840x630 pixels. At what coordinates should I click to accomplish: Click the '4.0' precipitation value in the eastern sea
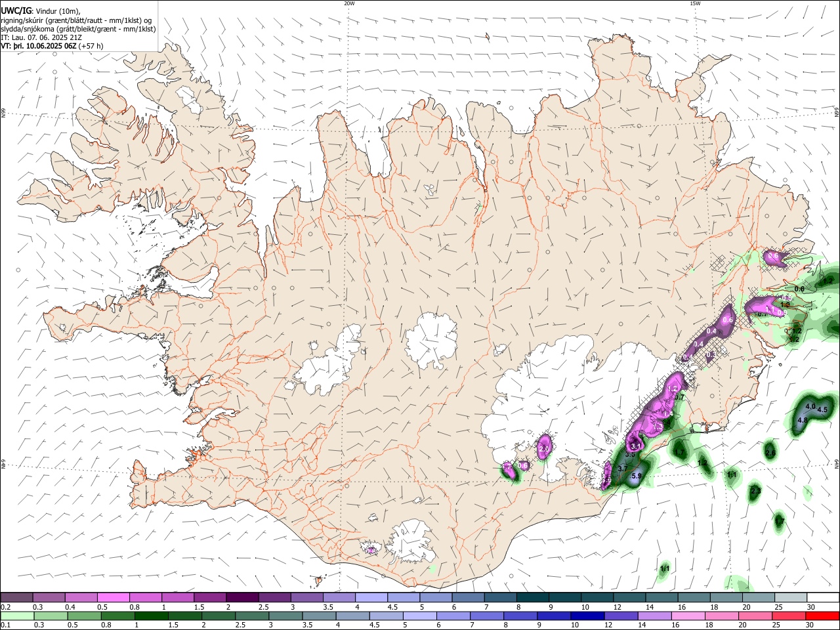coord(810,407)
